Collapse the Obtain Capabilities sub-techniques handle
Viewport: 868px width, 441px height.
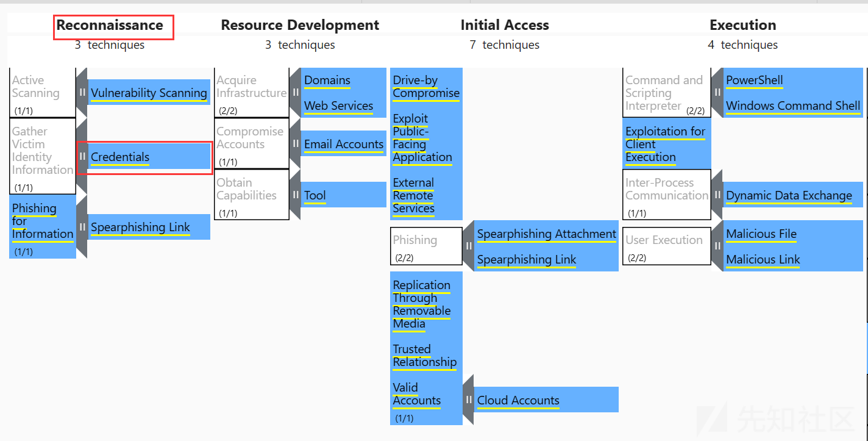[295, 195]
